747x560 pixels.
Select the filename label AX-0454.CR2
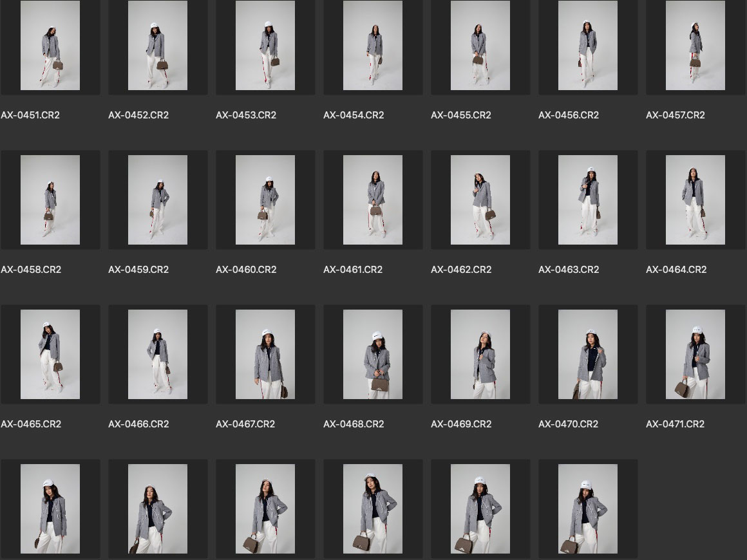coord(354,115)
